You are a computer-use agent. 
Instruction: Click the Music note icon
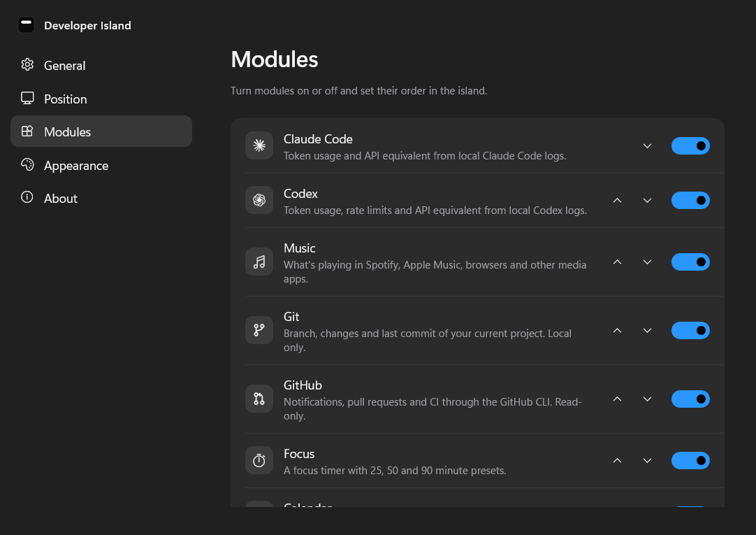pyautogui.click(x=259, y=262)
